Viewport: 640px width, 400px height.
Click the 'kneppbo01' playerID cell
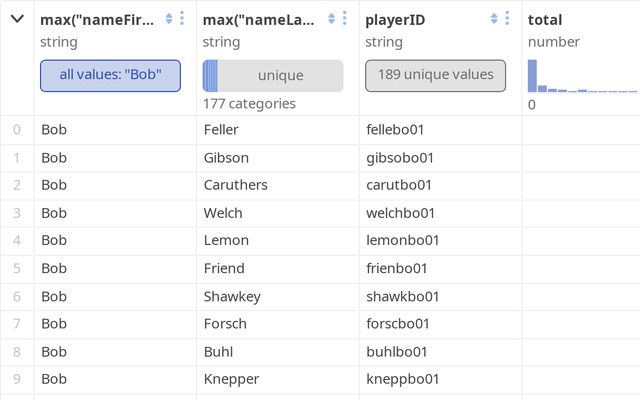[x=403, y=379]
